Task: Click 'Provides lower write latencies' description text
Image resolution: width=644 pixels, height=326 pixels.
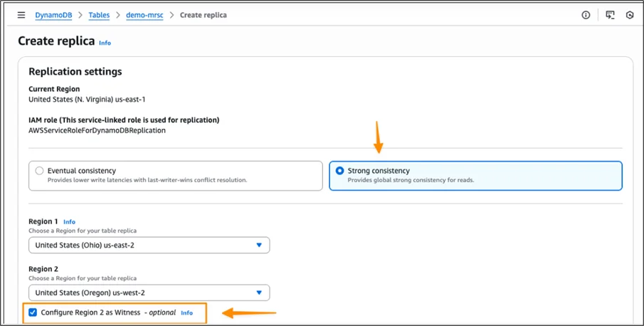Action: tap(147, 180)
